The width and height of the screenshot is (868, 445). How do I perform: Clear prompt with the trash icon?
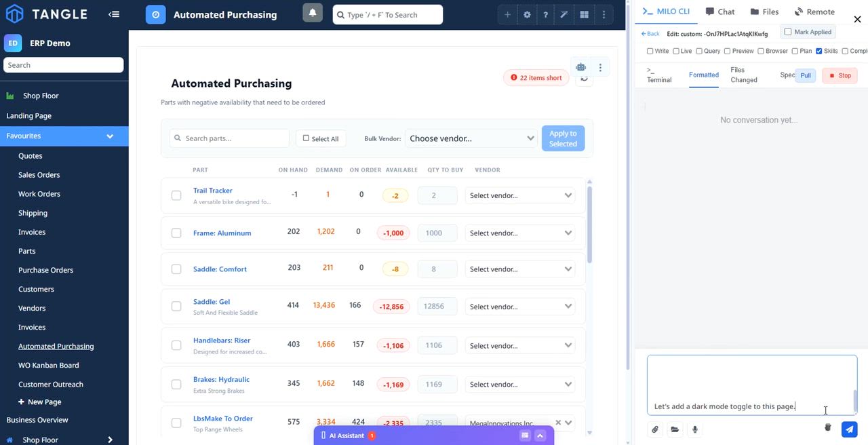pos(827,428)
